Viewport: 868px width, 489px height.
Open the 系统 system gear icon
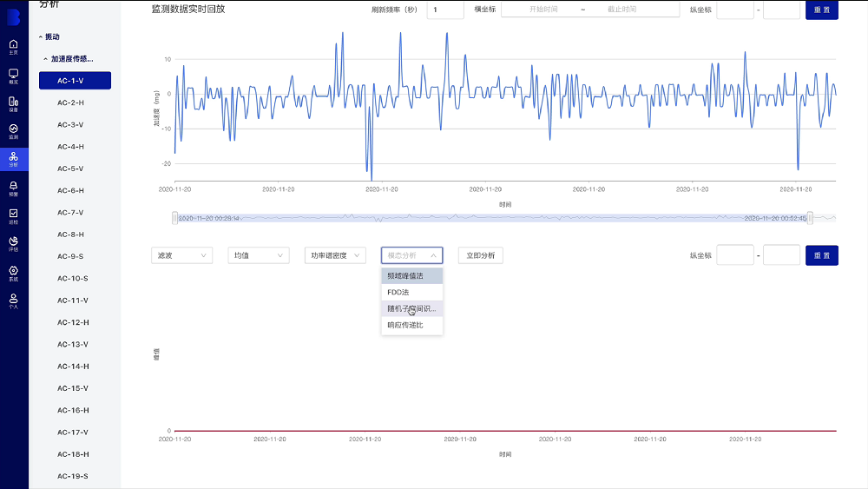[13, 272]
